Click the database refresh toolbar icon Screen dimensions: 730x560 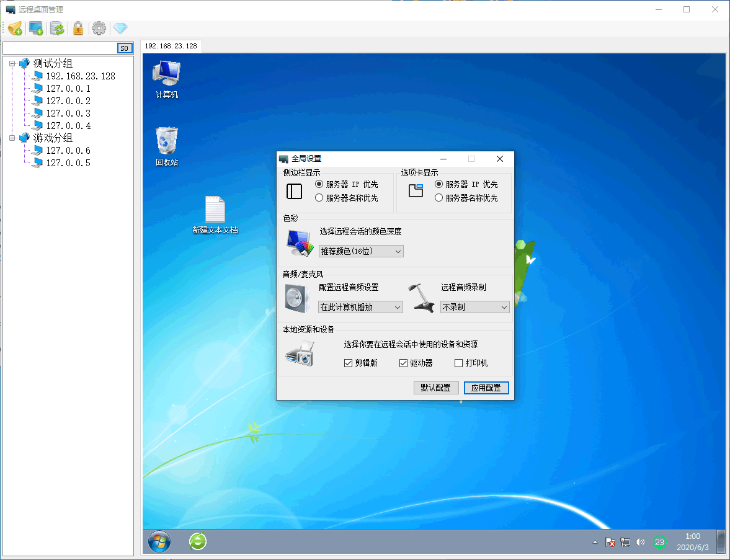pos(57,28)
